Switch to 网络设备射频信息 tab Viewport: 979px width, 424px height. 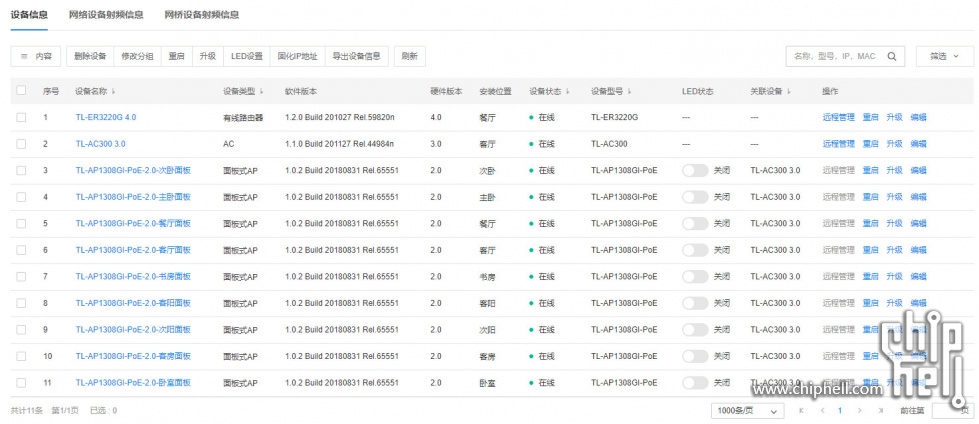pyautogui.click(x=106, y=14)
